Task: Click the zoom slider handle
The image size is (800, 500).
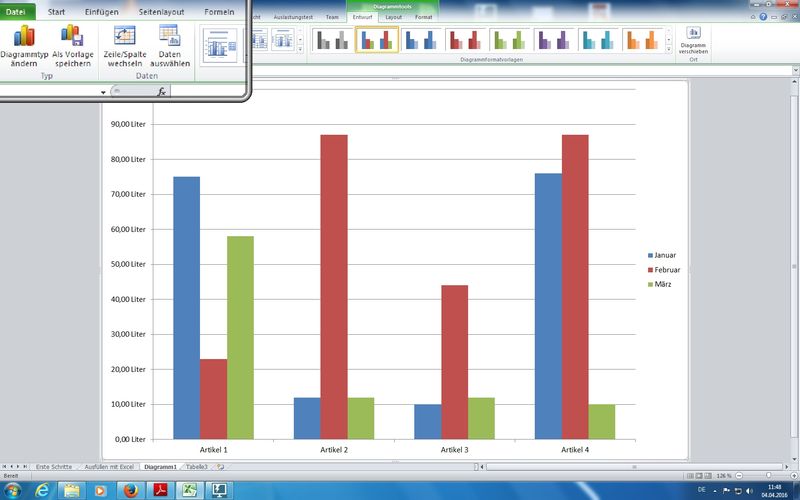Action: click(768, 476)
